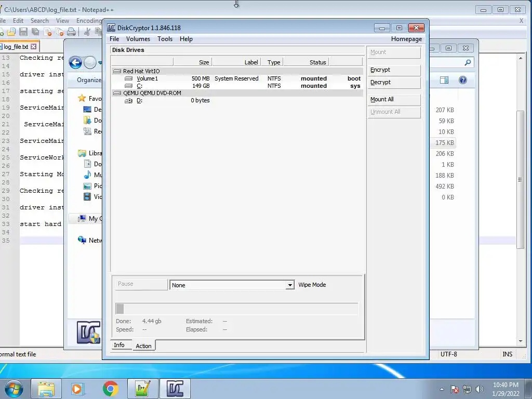Click the Action Center flag tray icon

coord(455,389)
